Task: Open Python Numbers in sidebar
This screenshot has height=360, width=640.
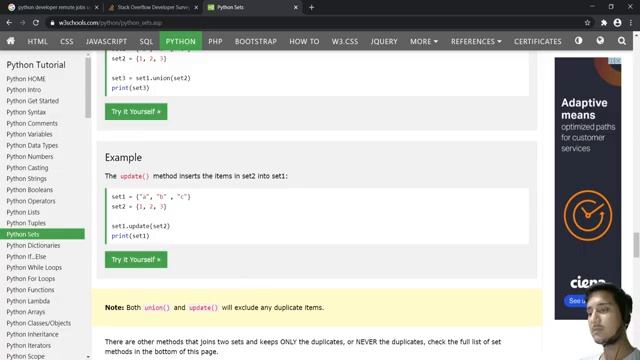Action: [29, 156]
